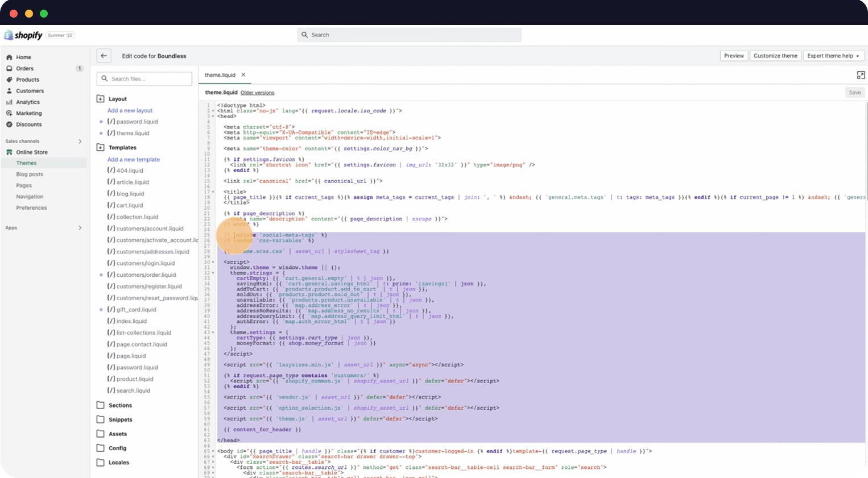The height and width of the screenshot is (478, 868).
Task: Click the Search files input
Action: tap(144, 79)
